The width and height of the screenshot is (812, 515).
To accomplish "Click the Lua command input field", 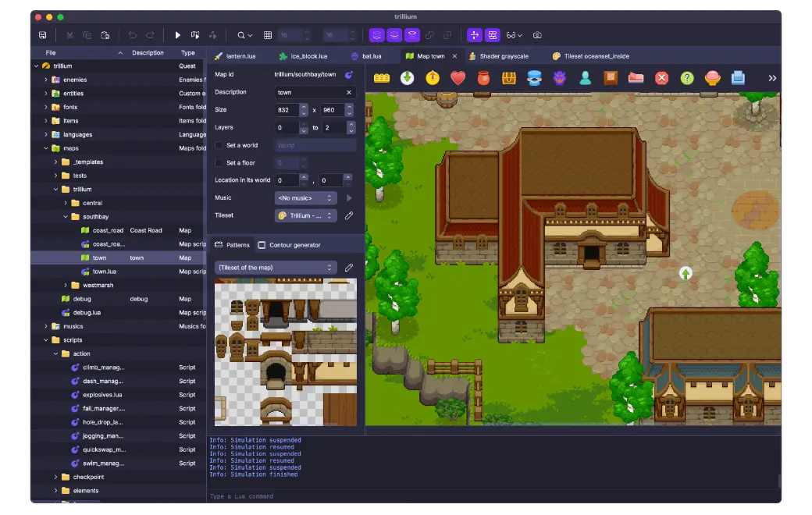I will coord(492,496).
